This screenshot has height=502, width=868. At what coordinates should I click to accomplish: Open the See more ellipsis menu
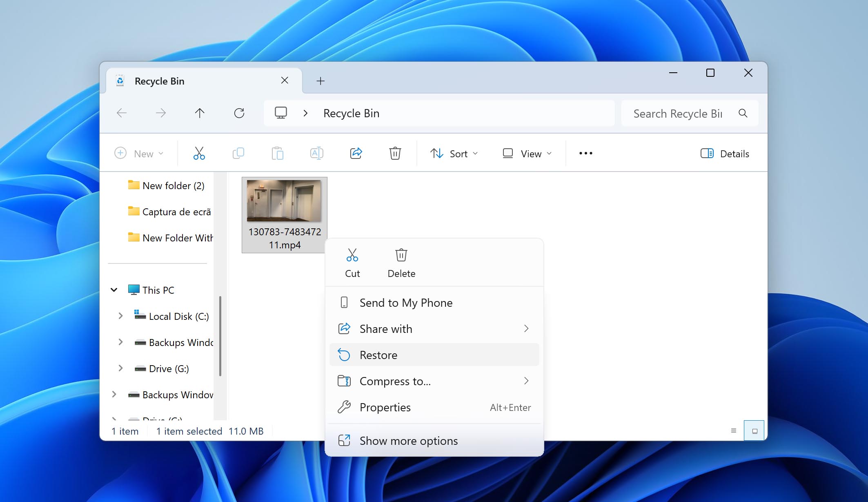pyautogui.click(x=585, y=154)
